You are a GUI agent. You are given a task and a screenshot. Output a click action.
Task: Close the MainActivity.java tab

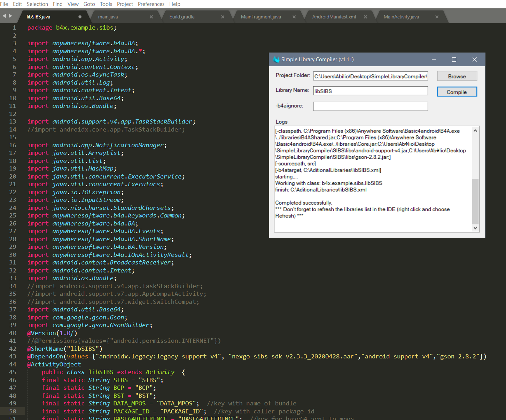tap(437, 17)
